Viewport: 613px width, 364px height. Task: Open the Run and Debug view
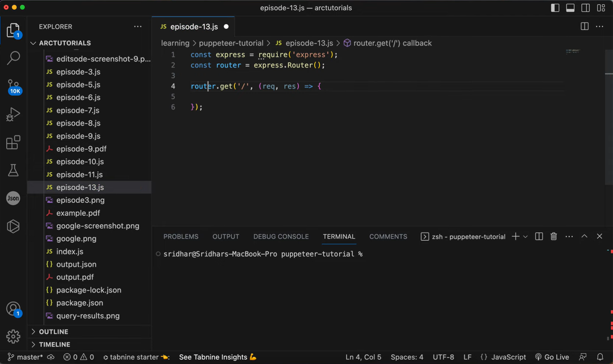(13, 114)
